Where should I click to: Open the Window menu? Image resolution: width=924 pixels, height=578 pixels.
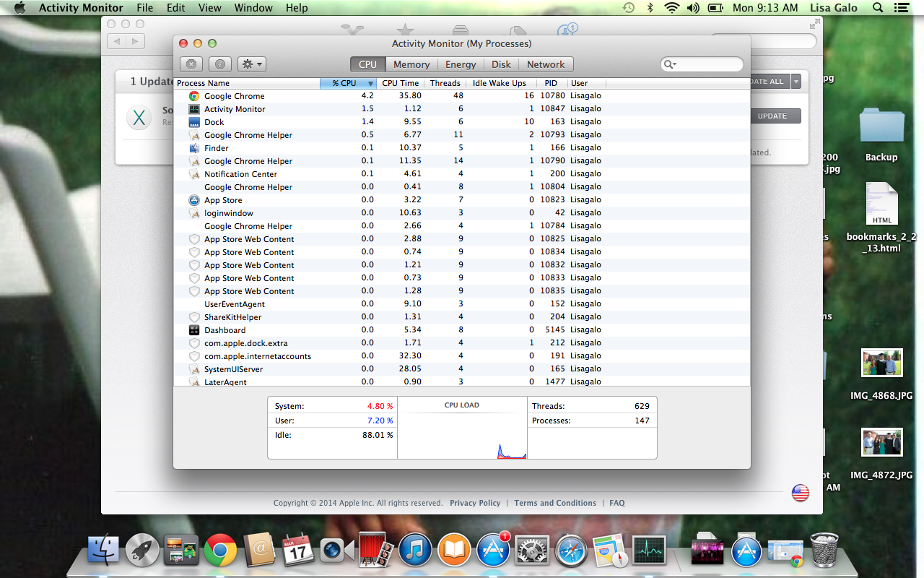coord(253,8)
